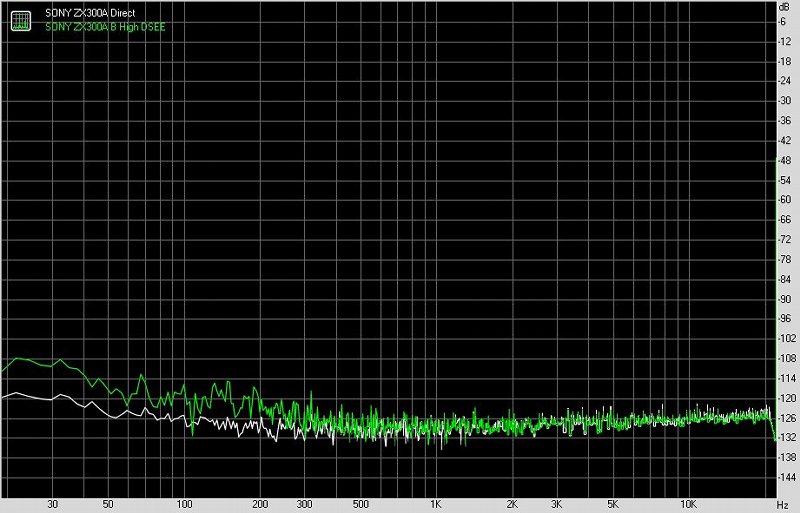This screenshot has width=800, height=513.
Task: Click the Hz unit label on the frequency axis
Action: click(x=784, y=505)
